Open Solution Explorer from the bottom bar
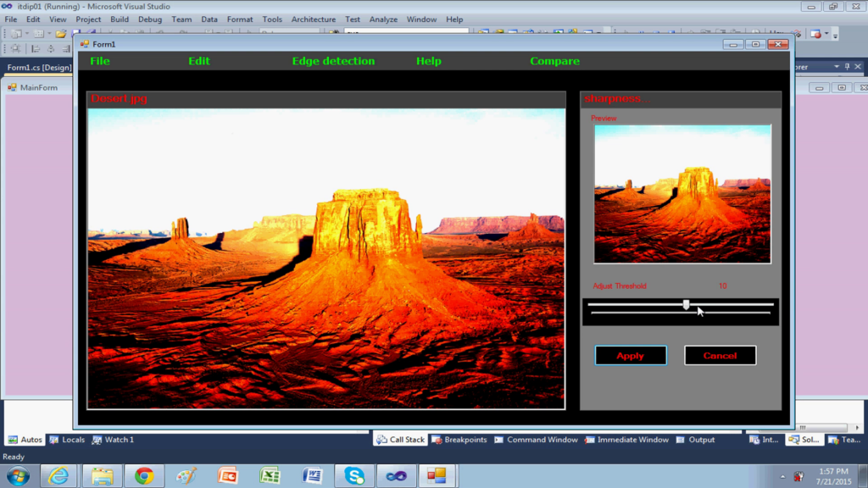 (x=802, y=439)
